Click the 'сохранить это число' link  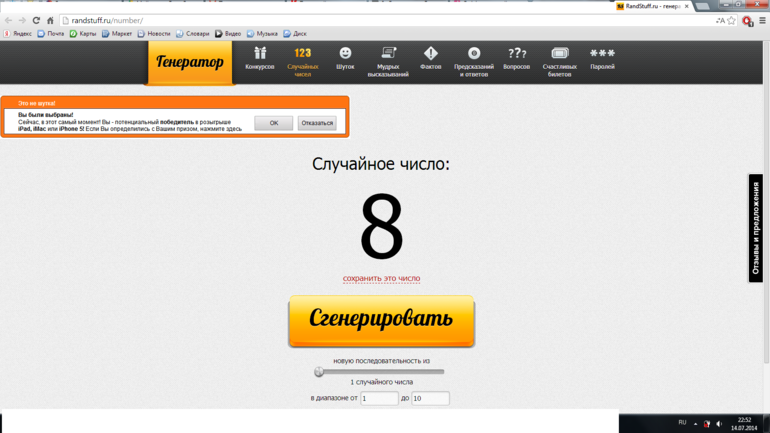[x=381, y=279]
